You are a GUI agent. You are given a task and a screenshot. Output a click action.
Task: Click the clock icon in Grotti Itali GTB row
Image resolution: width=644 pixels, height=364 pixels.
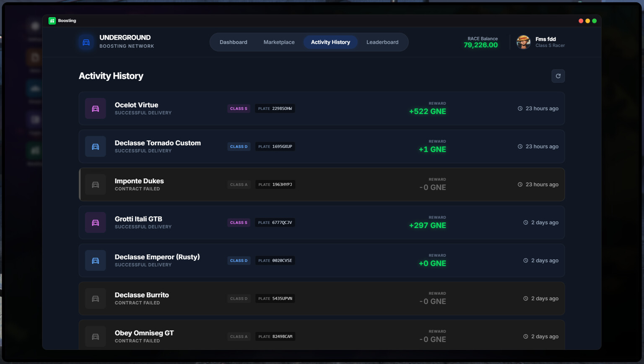coord(525,223)
